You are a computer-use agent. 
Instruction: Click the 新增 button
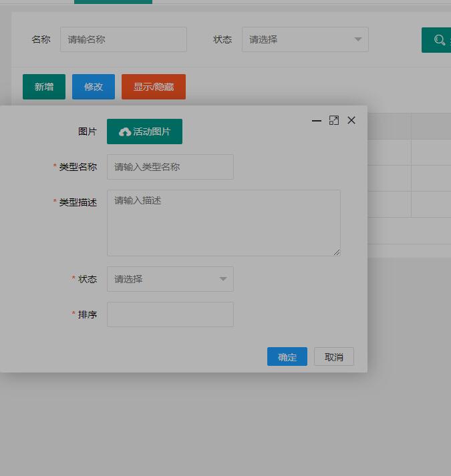[44, 87]
